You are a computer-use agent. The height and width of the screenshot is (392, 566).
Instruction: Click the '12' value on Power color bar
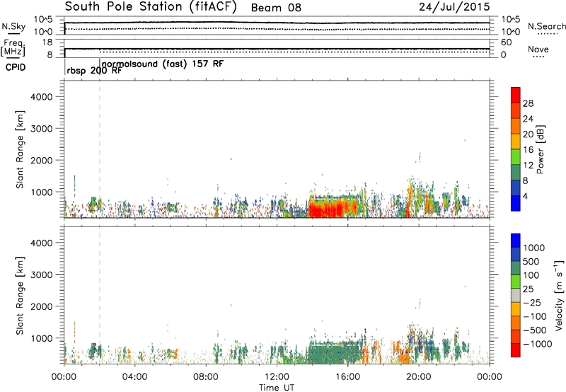pos(528,166)
